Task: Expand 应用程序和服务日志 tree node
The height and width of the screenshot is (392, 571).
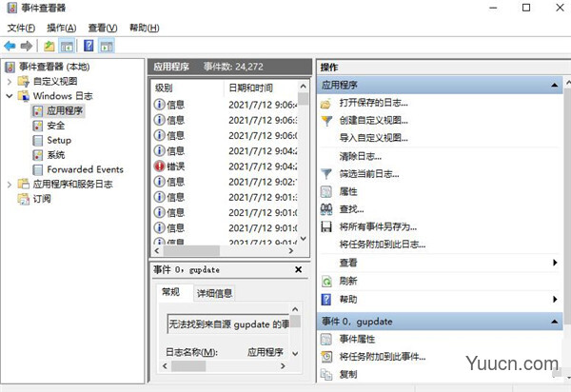Action: 10,185
